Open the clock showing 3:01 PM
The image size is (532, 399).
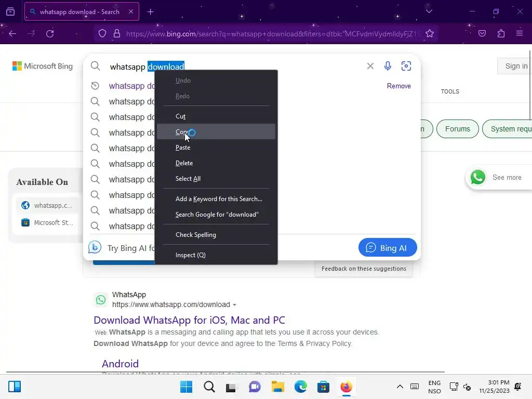tap(495, 387)
